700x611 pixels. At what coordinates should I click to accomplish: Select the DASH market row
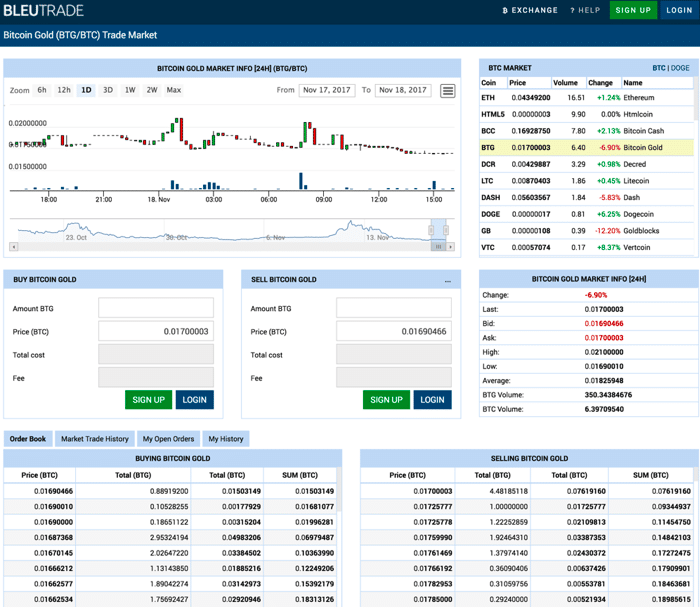click(x=587, y=197)
